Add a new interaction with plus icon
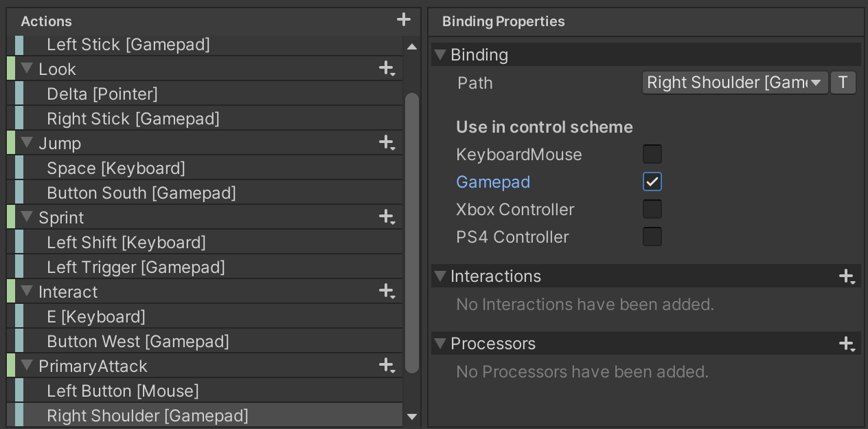Viewport: 868px width, 429px height. (x=847, y=276)
